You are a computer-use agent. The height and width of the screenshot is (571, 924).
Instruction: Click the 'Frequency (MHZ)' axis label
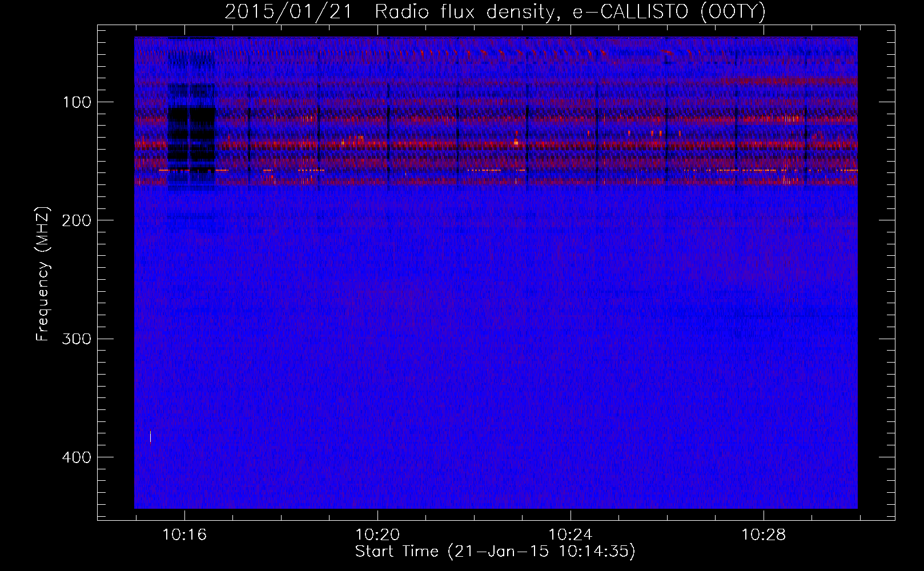point(43,274)
